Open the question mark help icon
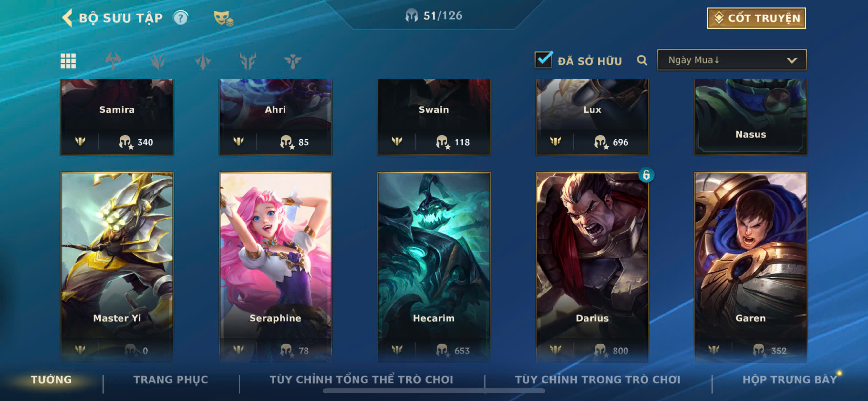 [181, 17]
